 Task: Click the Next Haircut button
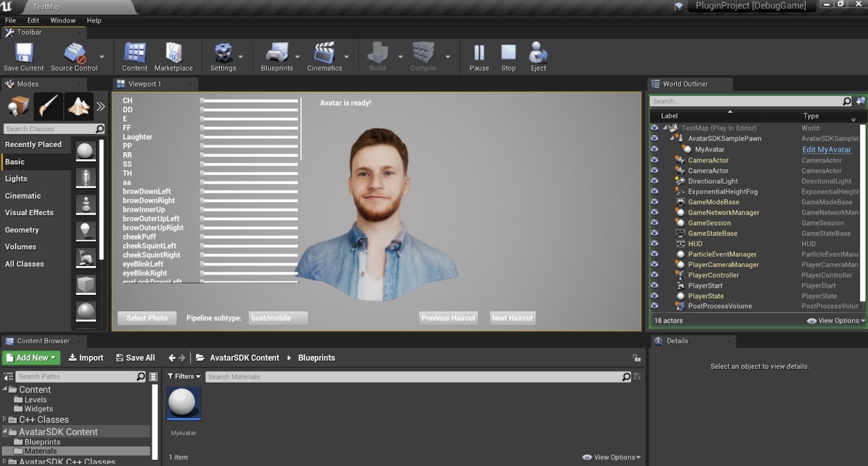(x=512, y=317)
